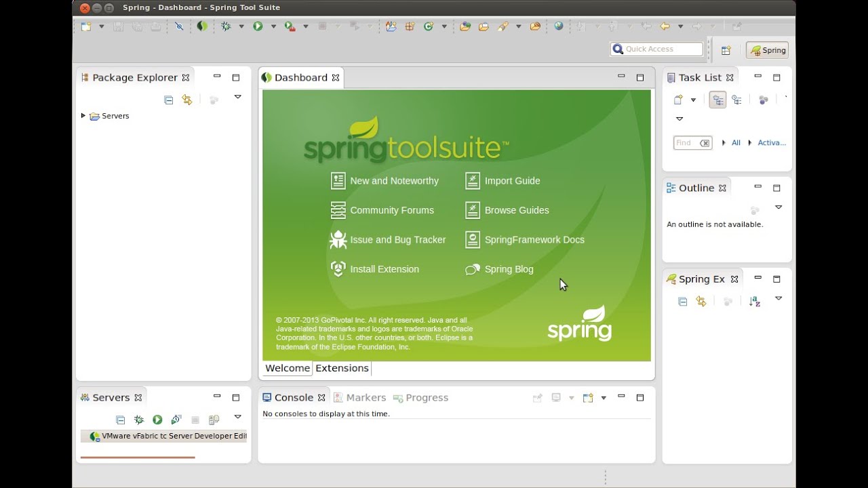Open New and Noteworthy link

click(x=384, y=181)
